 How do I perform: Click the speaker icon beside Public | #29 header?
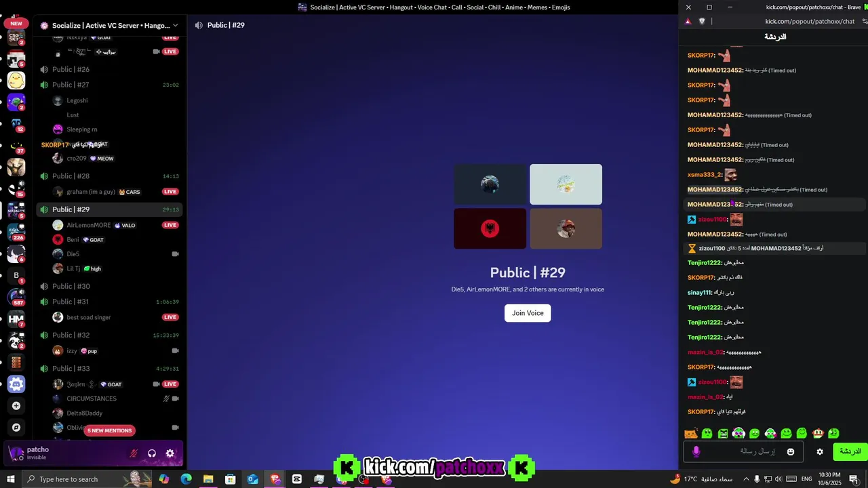click(x=199, y=25)
